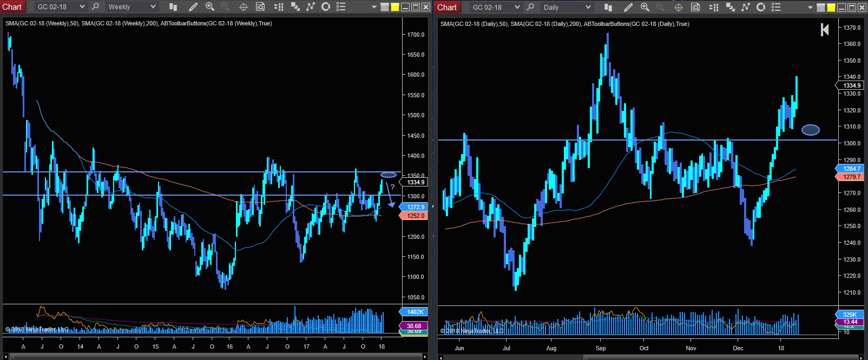Open Strategies in Daily chart toolbar
Viewport: 868px width, 360px height.
(x=761, y=7)
